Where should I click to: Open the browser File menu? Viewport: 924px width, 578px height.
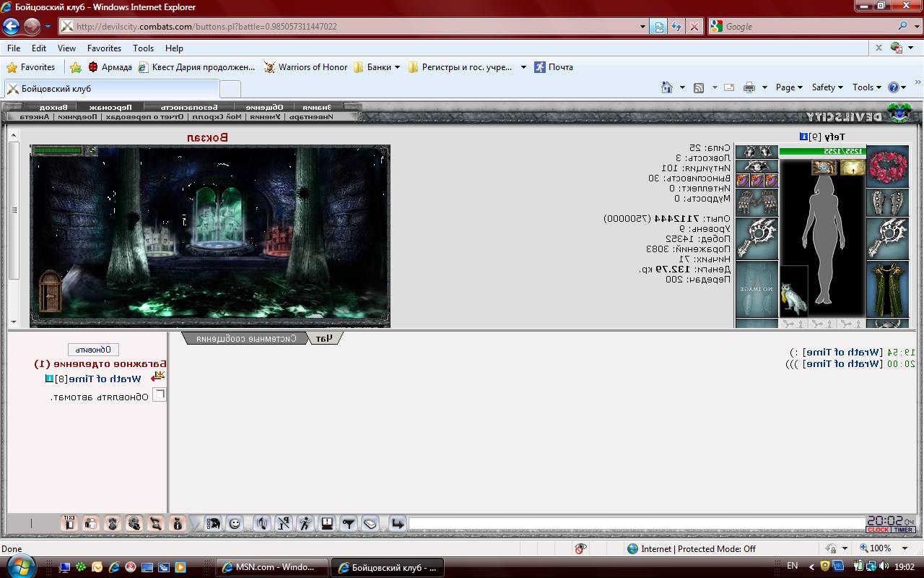(x=14, y=48)
